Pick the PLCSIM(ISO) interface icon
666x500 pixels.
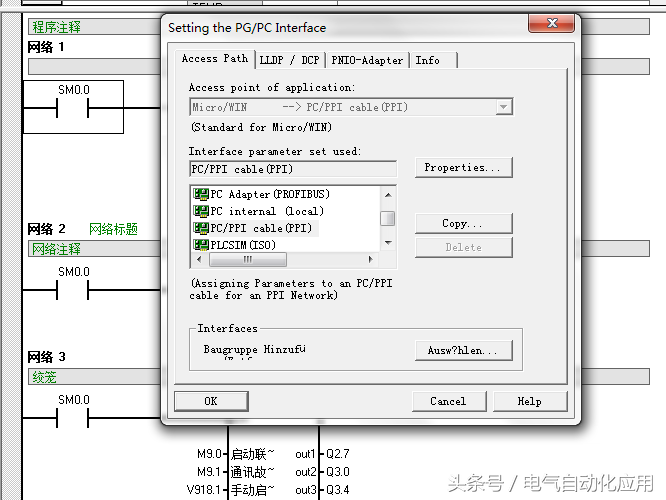tap(200, 245)
